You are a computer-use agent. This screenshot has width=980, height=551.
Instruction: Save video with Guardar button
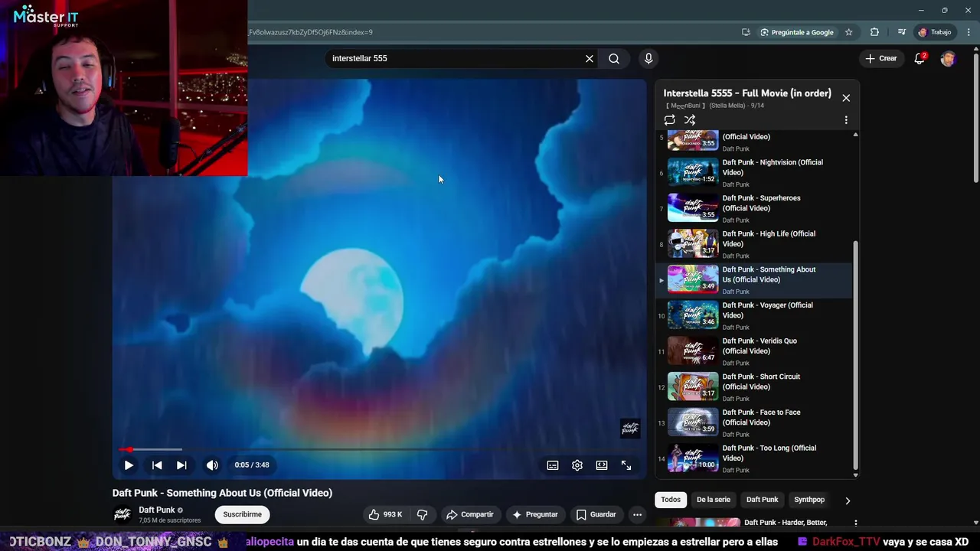point(596,515)
